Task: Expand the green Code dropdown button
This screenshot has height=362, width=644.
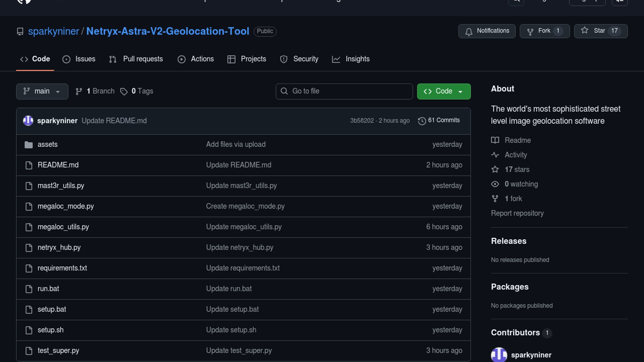Action: pyautogui.click(x=443, y=91)
